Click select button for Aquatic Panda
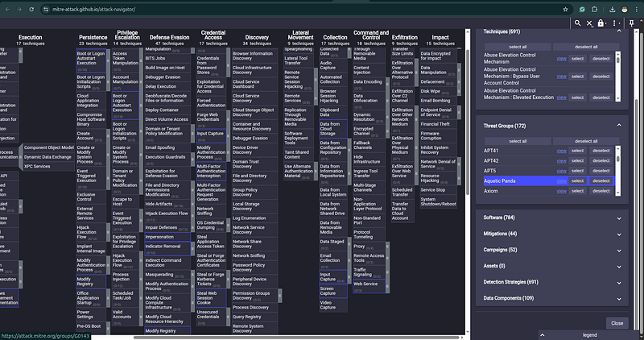Viewport: 644px width, 340px height. coord(577,181)
